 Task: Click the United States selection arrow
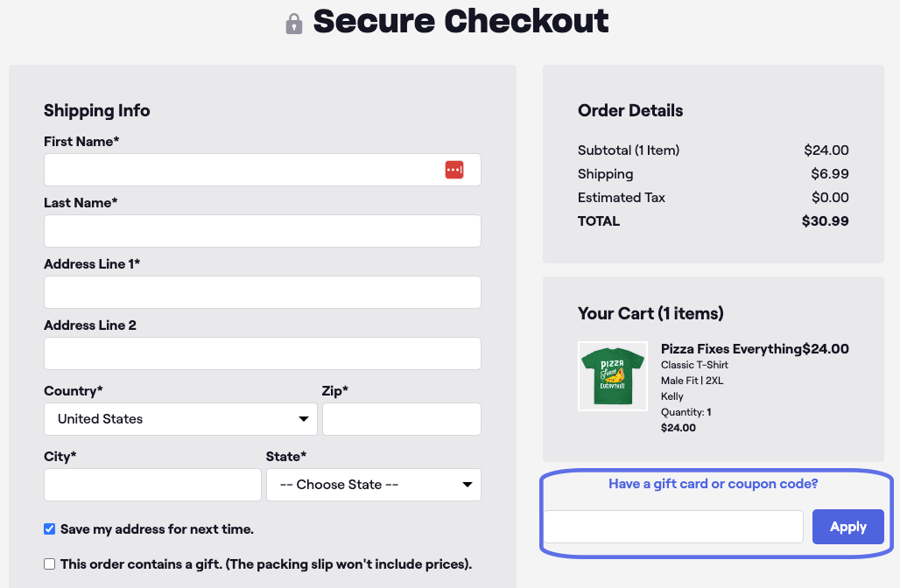pyautogui.click(x=304, y=419)
